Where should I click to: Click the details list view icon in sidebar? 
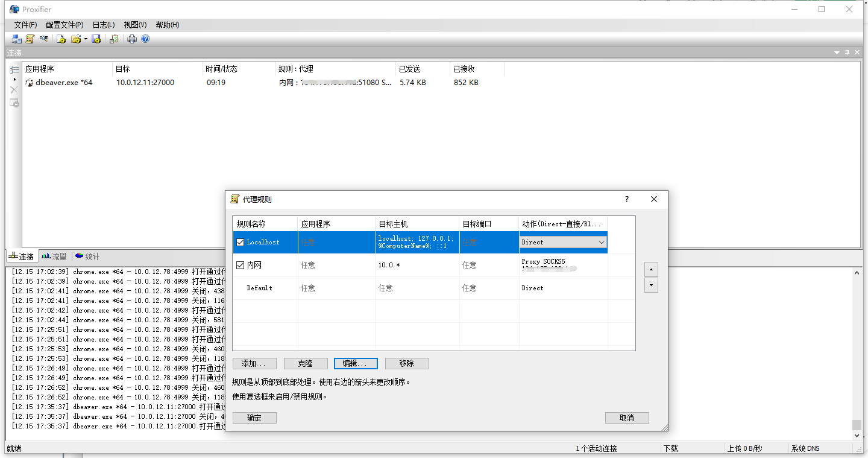tap(14, 69)
